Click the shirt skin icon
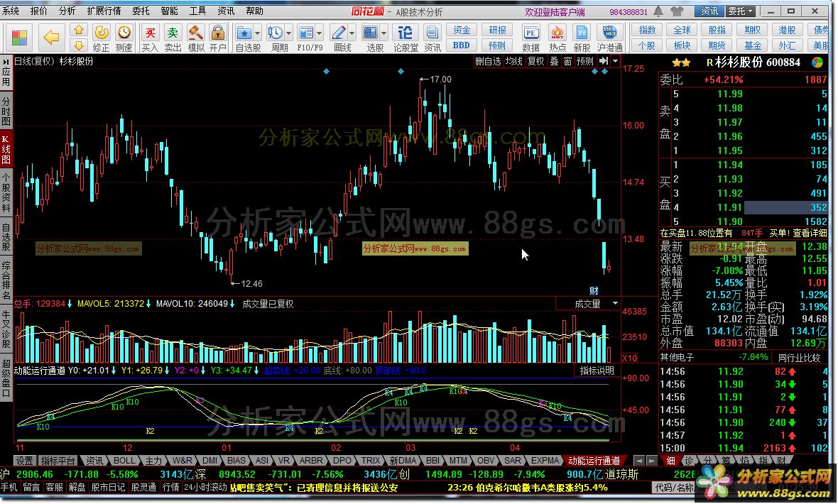Image resolution: width=838 pixels, height=504 pixels. click(677, 11)
